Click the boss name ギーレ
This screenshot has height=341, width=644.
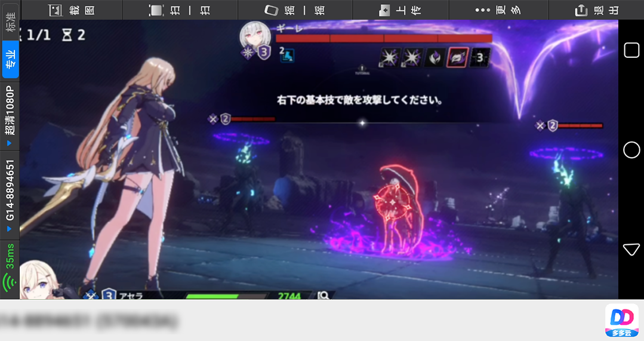289,28
